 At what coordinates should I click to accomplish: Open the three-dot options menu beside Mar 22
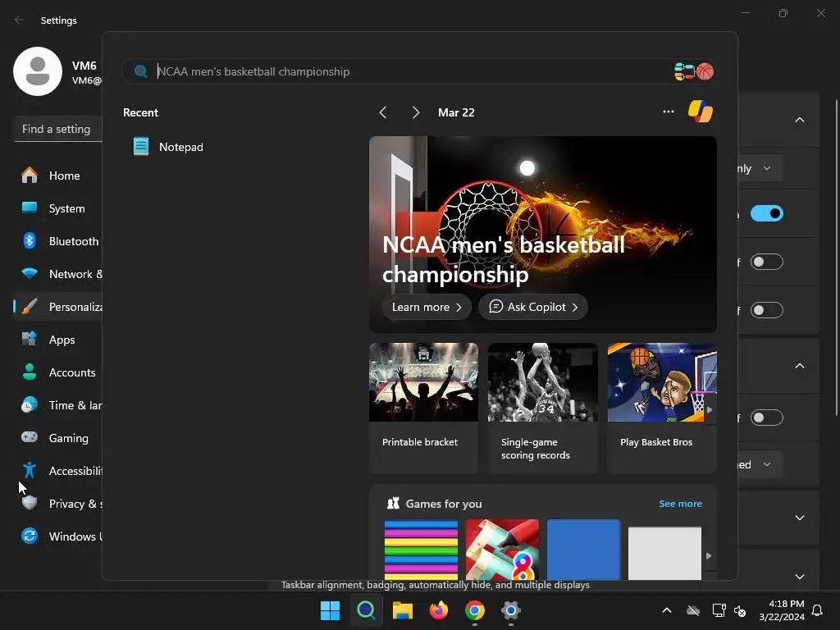(x=668, y=112)
